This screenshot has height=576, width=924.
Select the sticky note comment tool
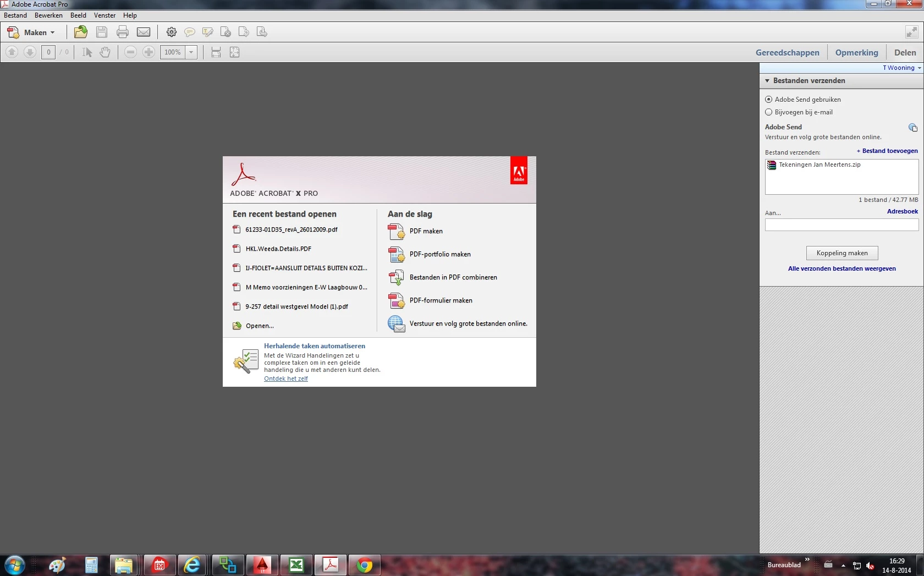tap(190, 32)
